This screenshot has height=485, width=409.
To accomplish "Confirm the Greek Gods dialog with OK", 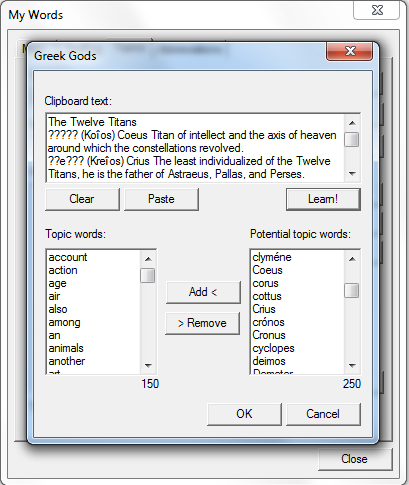I will (x=244, y=414).
